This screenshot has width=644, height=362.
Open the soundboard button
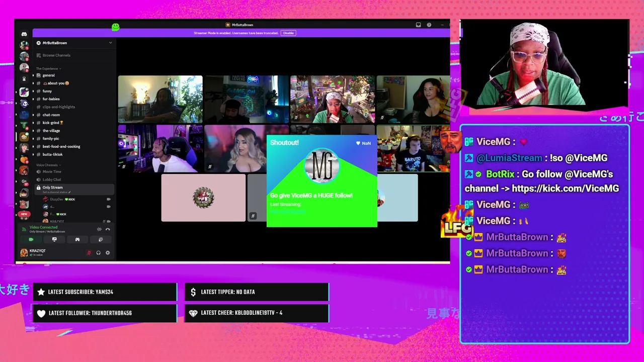[101, 239]
